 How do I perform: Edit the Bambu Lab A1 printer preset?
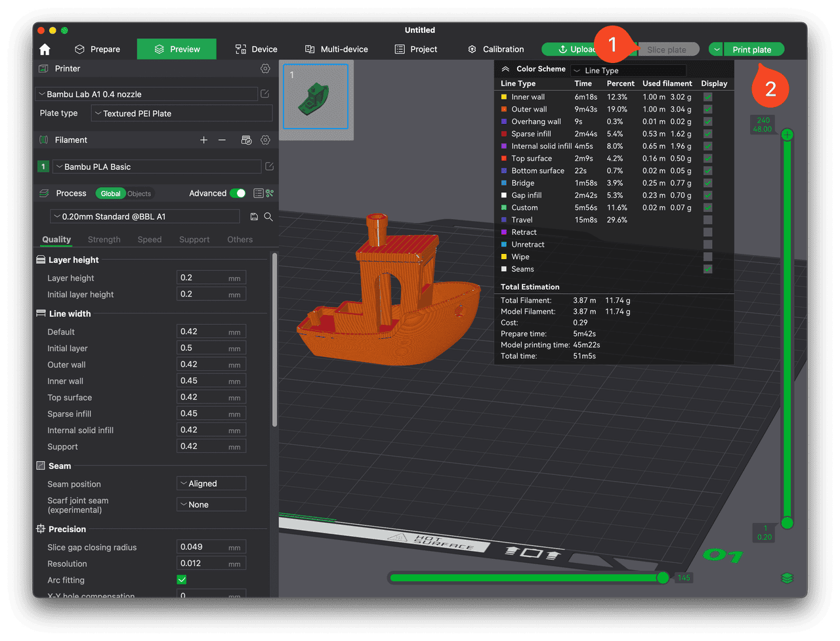pyautogui.click(x=265, y=94)
